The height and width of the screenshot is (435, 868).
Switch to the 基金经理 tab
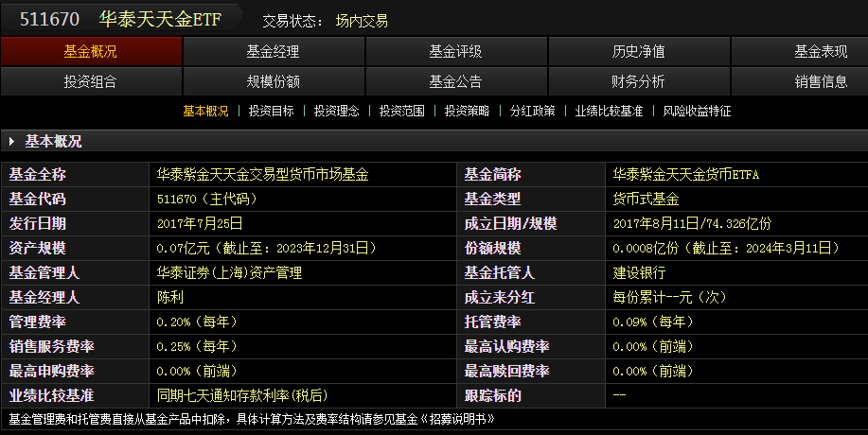[274, 52]
